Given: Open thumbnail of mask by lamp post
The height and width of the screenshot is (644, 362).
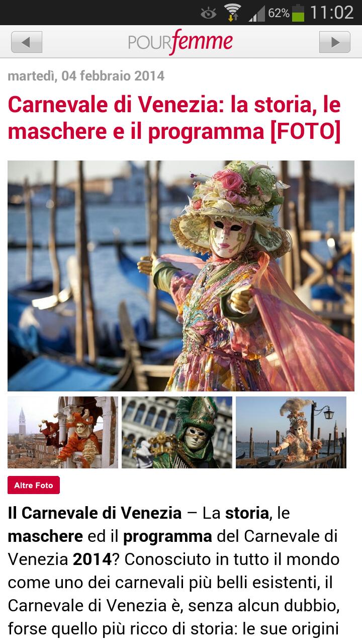Looking at the screenshot, I should (291, 432).
